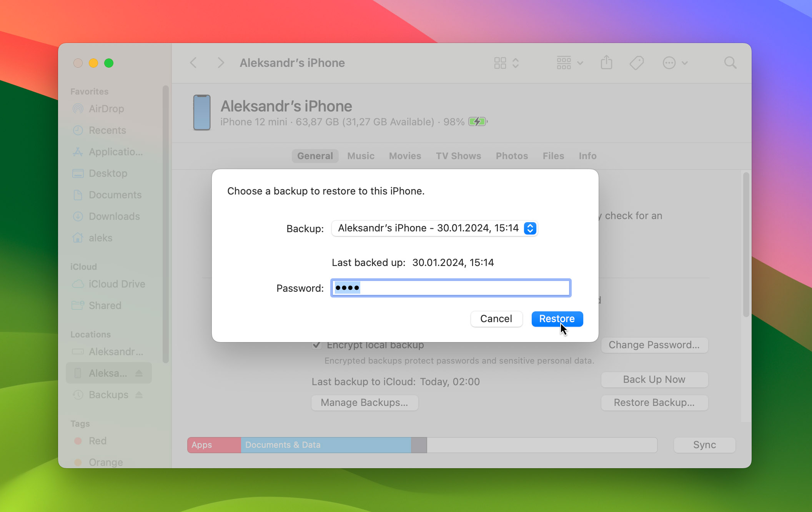Image resolution: width=812 pixels, height=512 pixels.
Task: Open AirDrop from the sidebar
Action: [106, 109]
